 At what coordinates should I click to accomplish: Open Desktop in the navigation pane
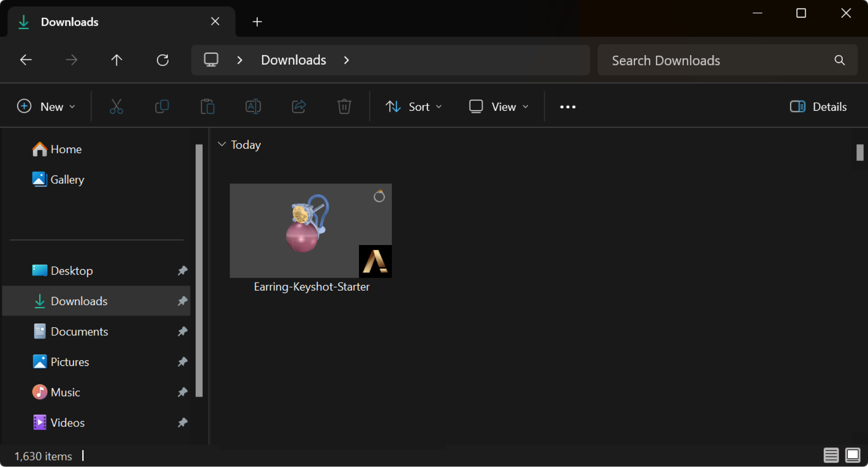[x=96, y=271]
